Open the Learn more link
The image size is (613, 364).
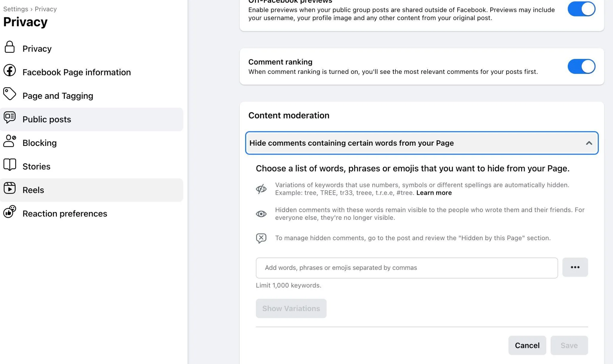point(434,193)
